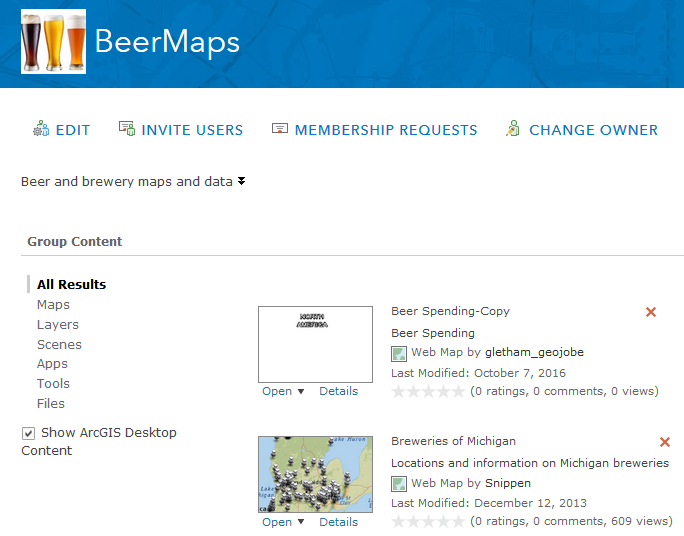The image size is (684, 536).
Task: Open dropdown under Breweries of Michigan thumbnail
Action: pyautogui.click(x=284, y=522)
